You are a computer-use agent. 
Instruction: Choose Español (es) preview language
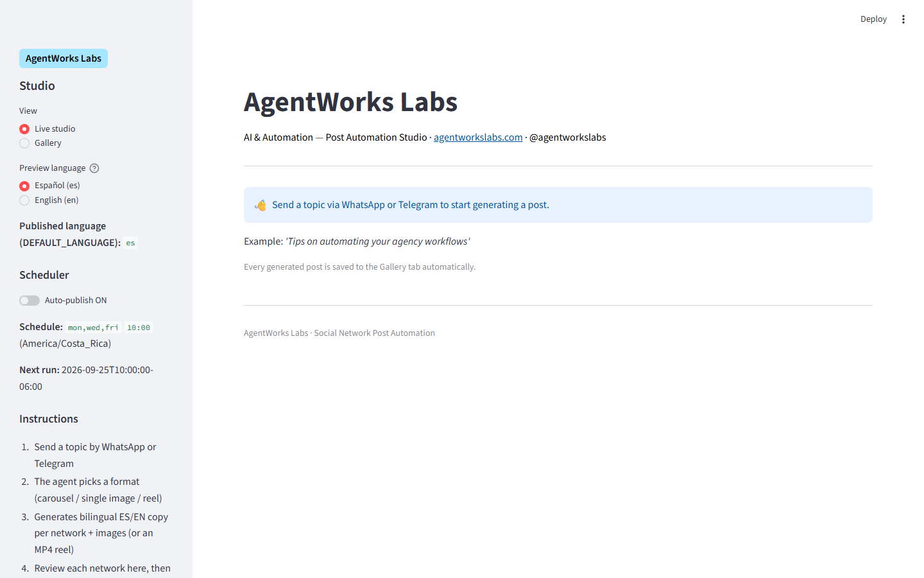[49, 186]
